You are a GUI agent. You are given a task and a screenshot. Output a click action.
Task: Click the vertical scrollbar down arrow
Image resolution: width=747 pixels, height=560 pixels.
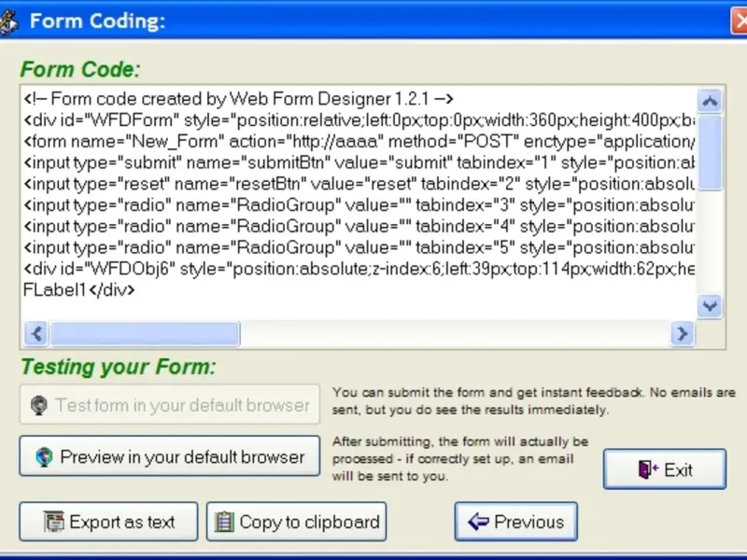tap(710, 306)
